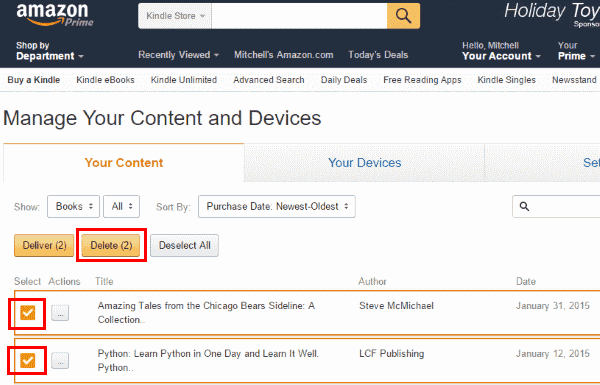Switch to the Your Devices tab

[x=364, y=163]
